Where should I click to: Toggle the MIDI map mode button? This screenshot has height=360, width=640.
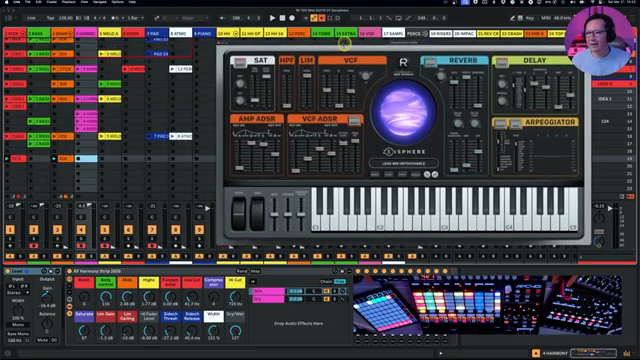point(546,18)
